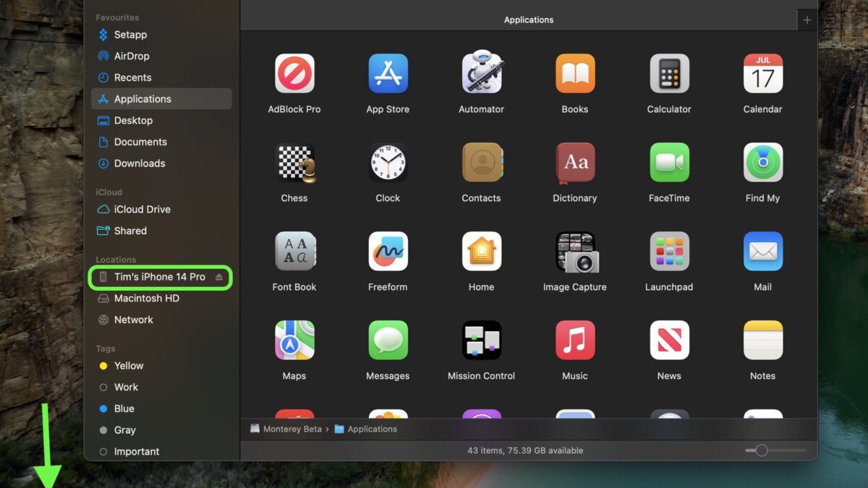This screenshot has width=868, height=488.
Task: Launch the App Store application
Action: [388, 74]
